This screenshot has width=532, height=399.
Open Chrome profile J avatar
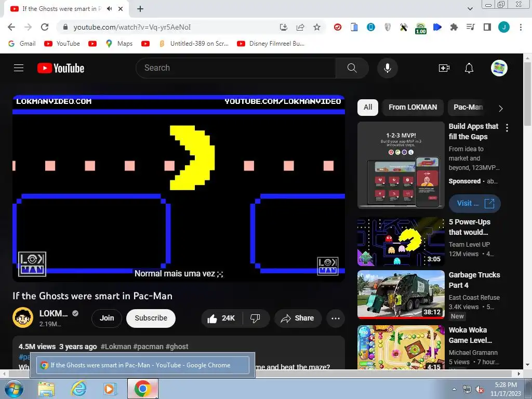(x=504, y=27)
